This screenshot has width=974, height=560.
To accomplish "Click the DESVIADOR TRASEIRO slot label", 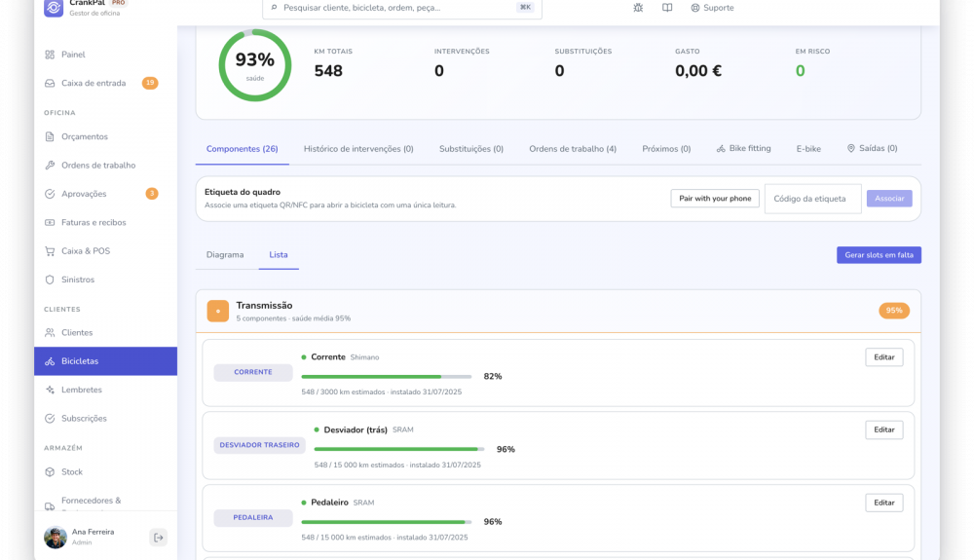I will 260,445.
